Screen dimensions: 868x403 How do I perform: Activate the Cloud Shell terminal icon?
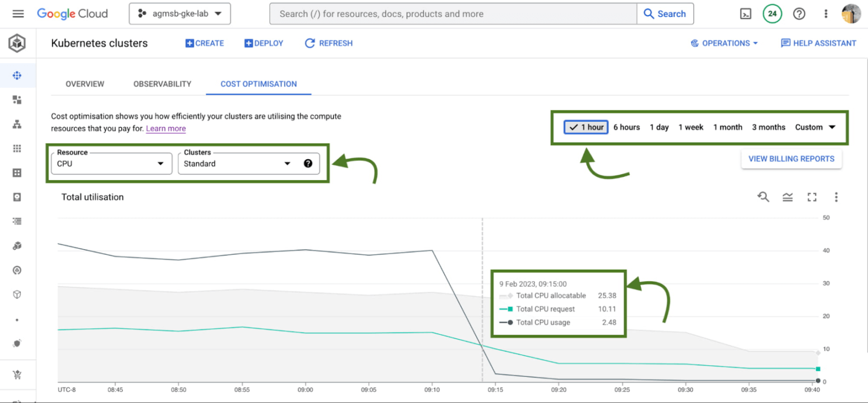tap(745, 14)
